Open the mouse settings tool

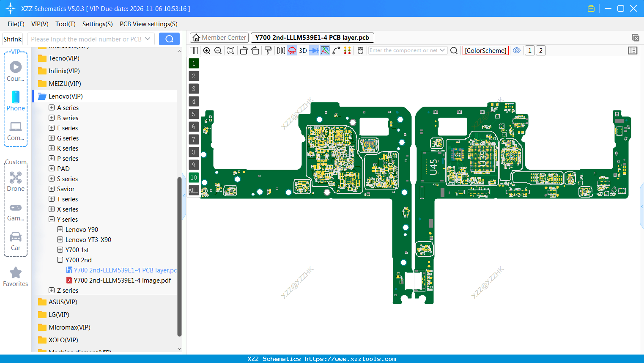(x=360, y=50)
